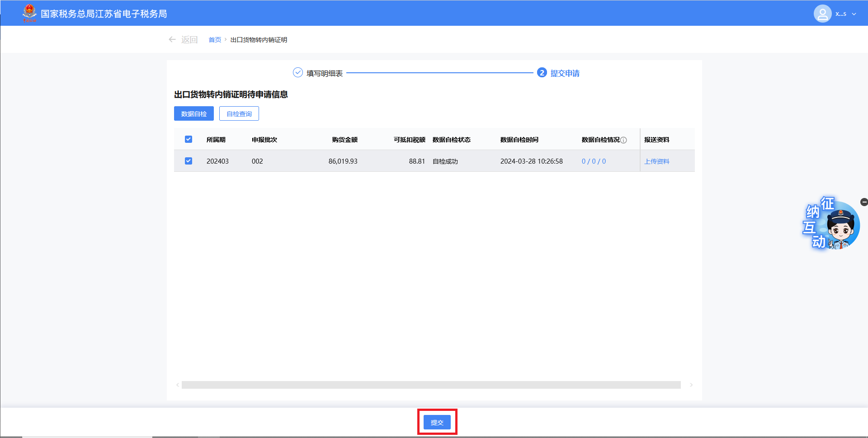The height and width of the screenshot is (438, 868).
Task: Click the back arrow icon
Action: tap(172, 40)
